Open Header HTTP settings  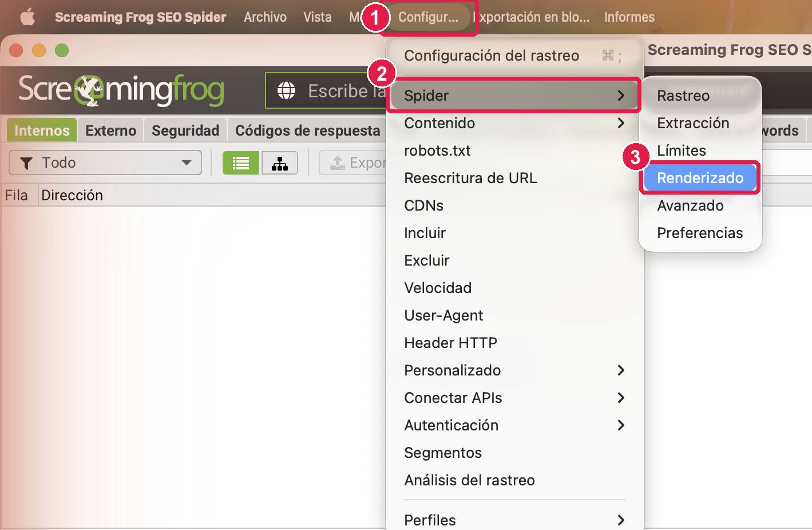(x=514, y=343)
